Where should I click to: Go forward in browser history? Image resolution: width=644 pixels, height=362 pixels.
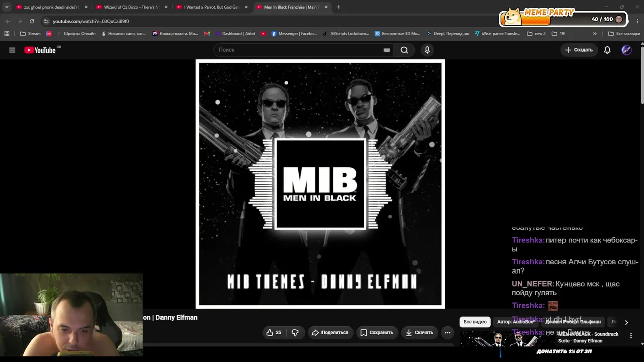(x=20, y=21)
